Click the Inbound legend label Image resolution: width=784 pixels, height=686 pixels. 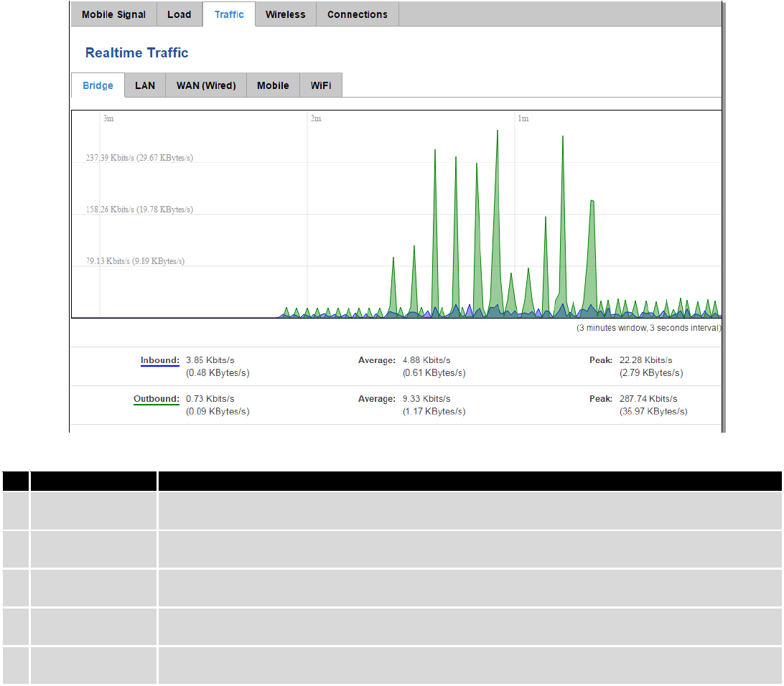pyautogui.click(x=159, y=360)
